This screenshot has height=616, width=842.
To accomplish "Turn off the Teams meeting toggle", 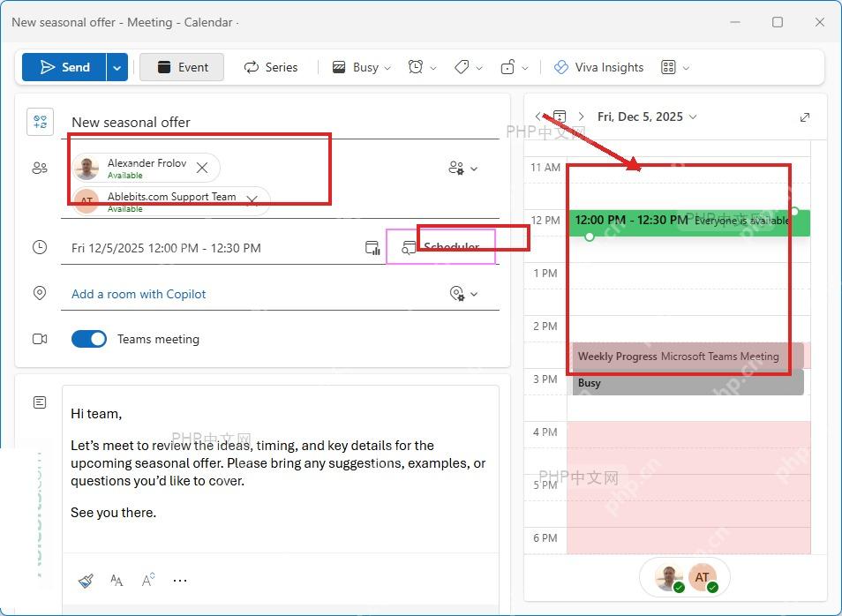I will click(89, 339).
